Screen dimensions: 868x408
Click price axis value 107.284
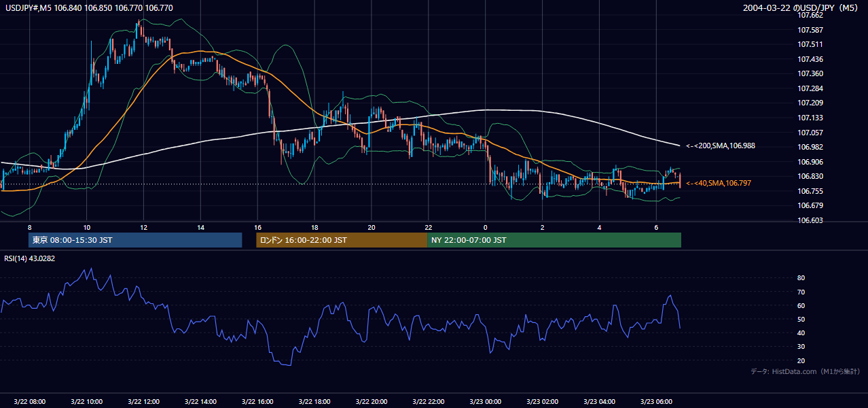click(x=811, y=88)
